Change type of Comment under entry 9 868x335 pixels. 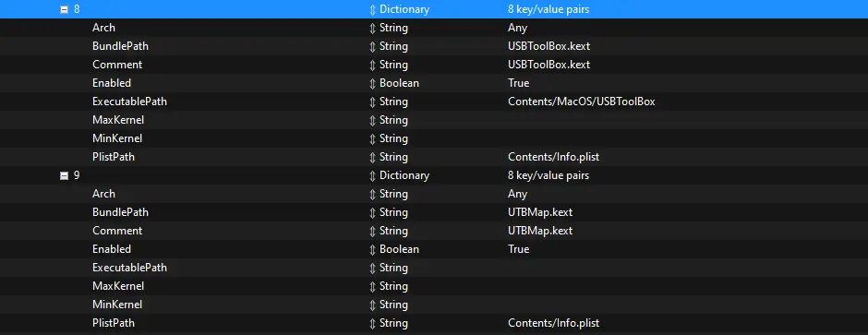[x=372, y=231]
